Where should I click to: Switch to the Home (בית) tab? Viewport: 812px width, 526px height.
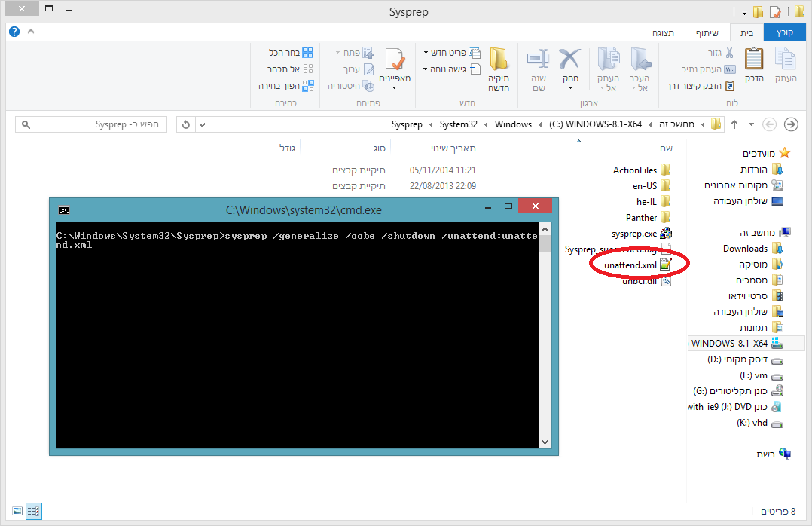pyautogui.click(x=746, y=32)
